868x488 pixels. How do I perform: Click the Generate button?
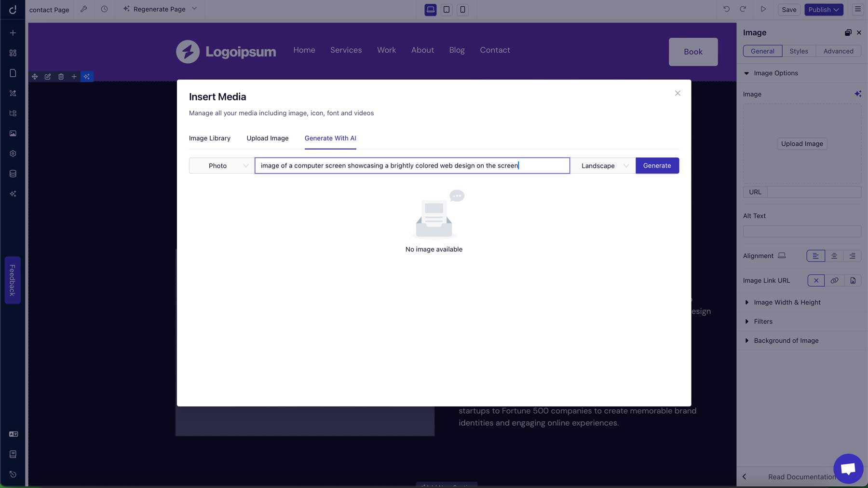click(657, 166)
